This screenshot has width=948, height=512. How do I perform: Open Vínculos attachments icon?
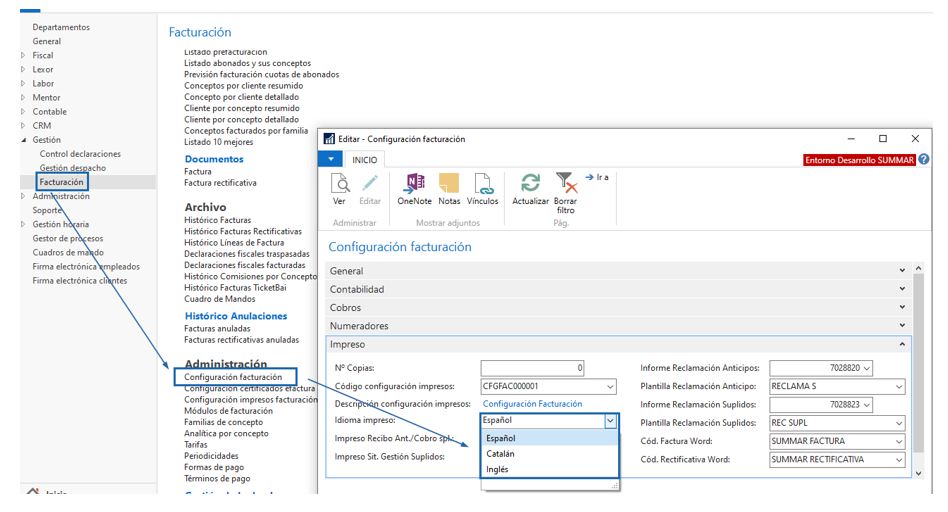click(483, 184)
